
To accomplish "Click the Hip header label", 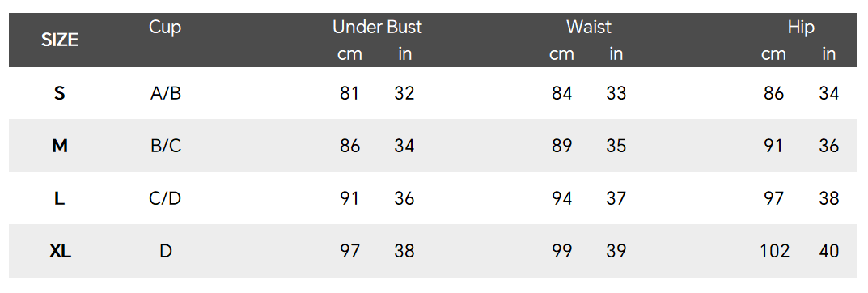I will coord(801,28).
